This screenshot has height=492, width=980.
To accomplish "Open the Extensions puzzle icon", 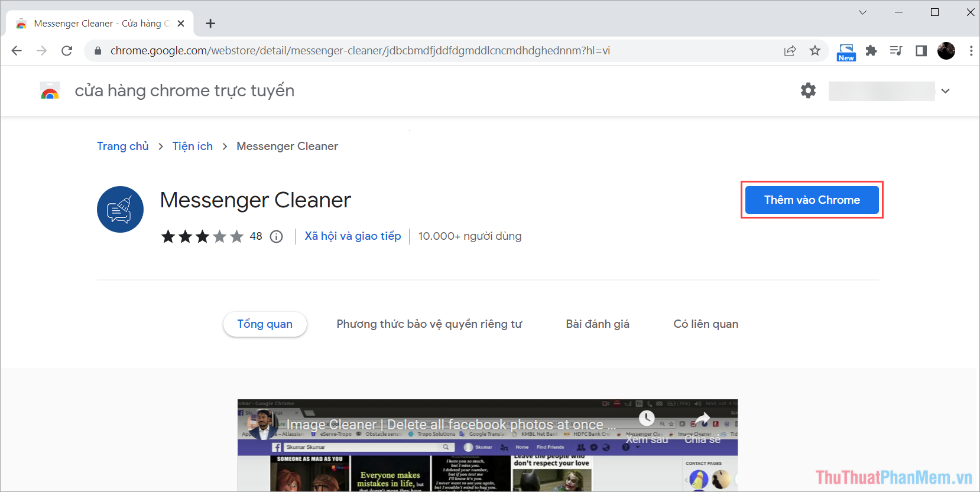I will [871, 51].
